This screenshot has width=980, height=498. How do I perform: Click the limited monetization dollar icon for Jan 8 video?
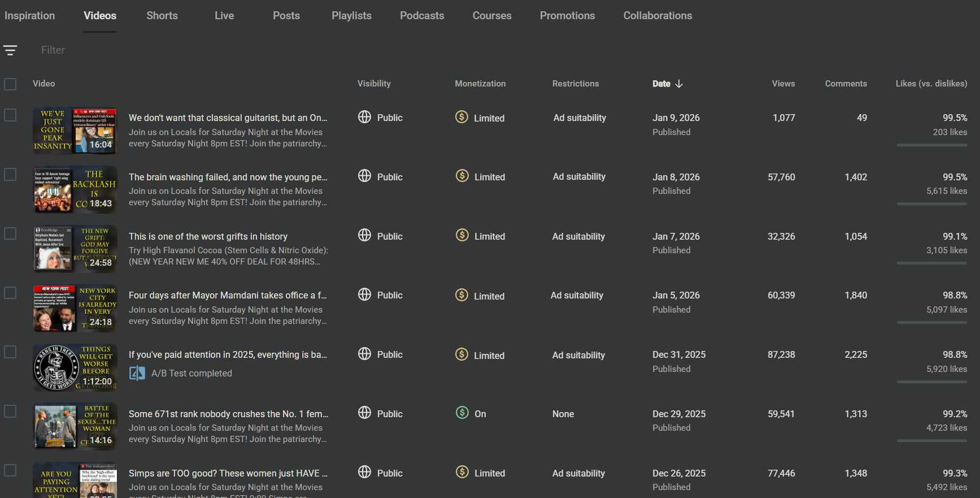(462, 176)
